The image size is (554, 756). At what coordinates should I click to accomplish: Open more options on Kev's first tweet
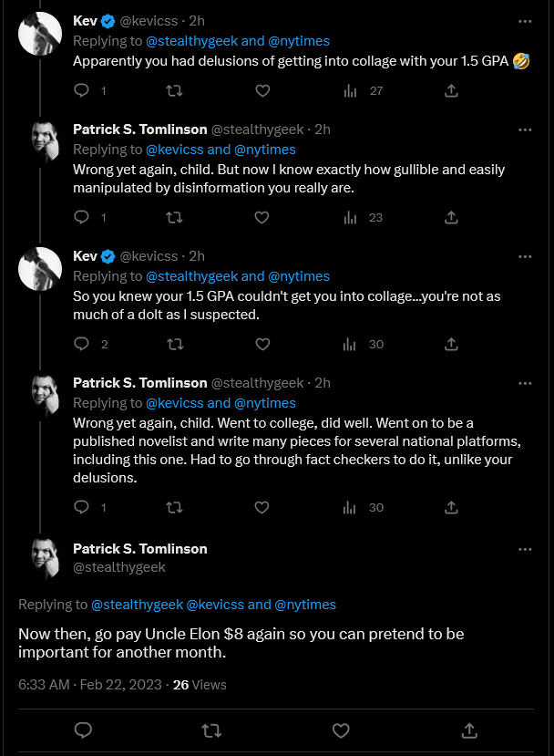coord(525,21)
